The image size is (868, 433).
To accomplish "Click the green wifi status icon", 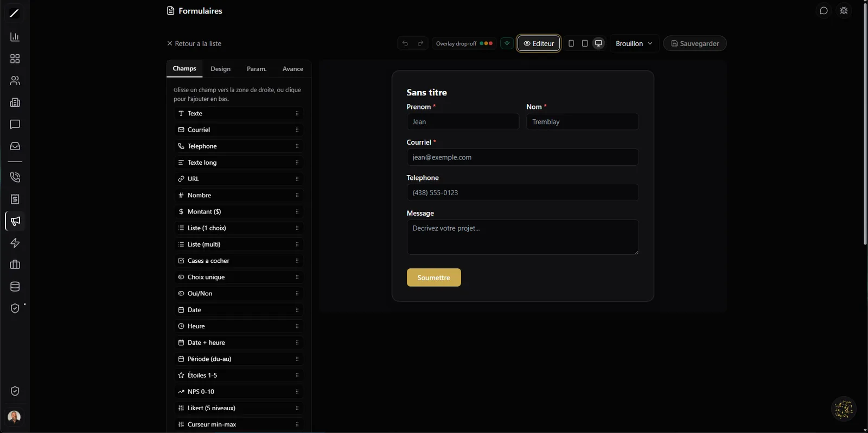I will (507, 43).
